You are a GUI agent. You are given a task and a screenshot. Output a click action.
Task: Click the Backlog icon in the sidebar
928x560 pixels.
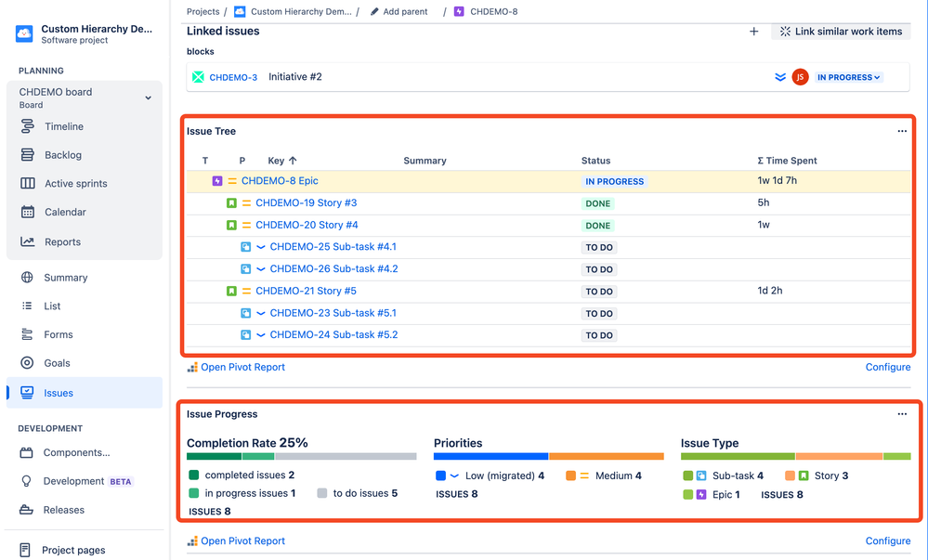point(27,154)
